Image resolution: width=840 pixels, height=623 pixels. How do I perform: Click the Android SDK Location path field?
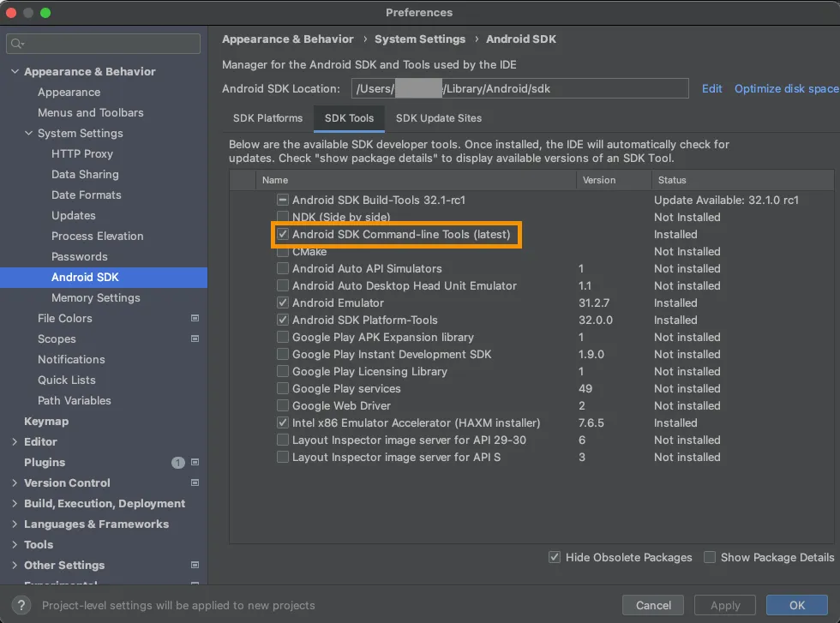click(x=519, y=88)
